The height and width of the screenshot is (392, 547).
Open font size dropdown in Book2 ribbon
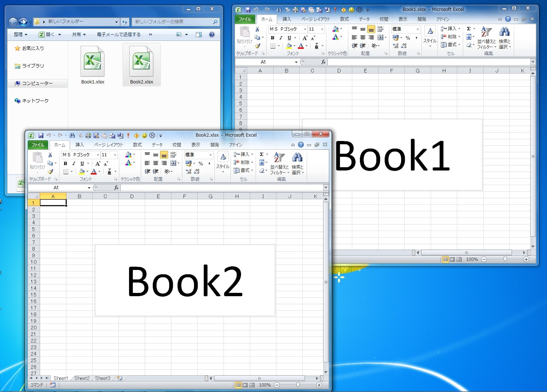115,155
